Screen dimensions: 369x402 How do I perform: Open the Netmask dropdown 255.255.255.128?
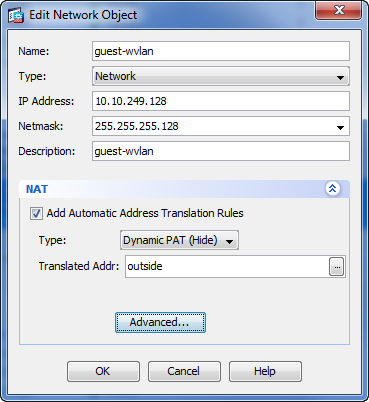pos(221,126)
